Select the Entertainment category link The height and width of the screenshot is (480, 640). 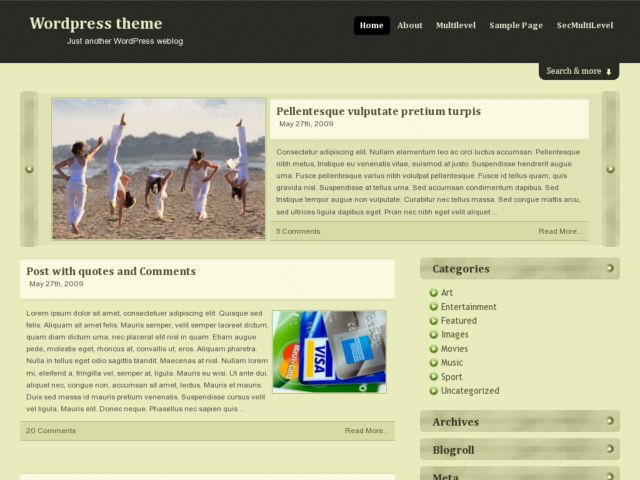(469, 307)
